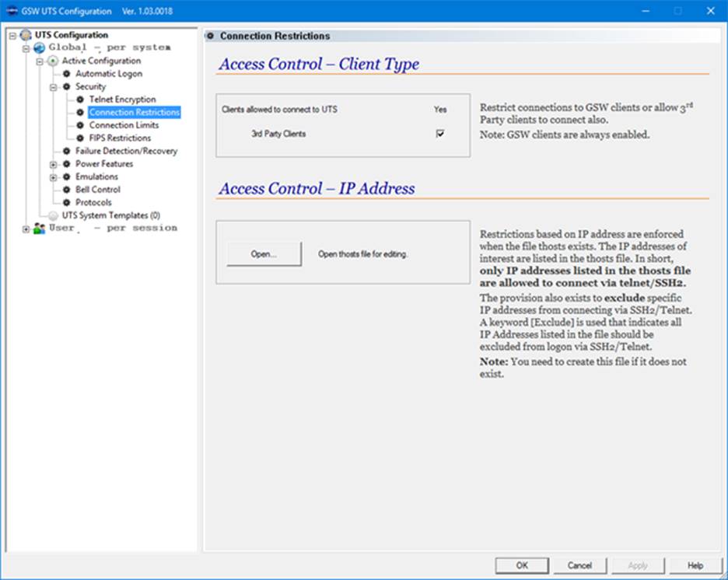Click the gear icon beside Connection Limits
Viewport: 728px width, 580px height.
click(x=80, y=125)
